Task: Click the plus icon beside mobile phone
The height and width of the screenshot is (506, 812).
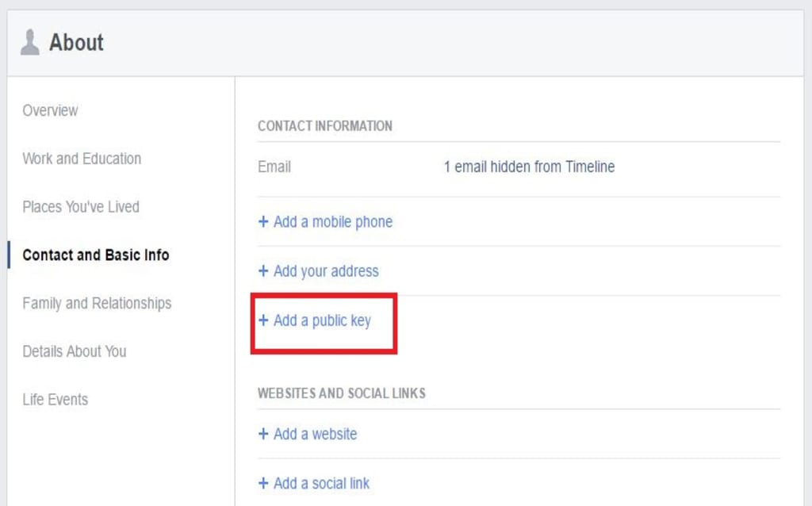Action: (263, 222)
